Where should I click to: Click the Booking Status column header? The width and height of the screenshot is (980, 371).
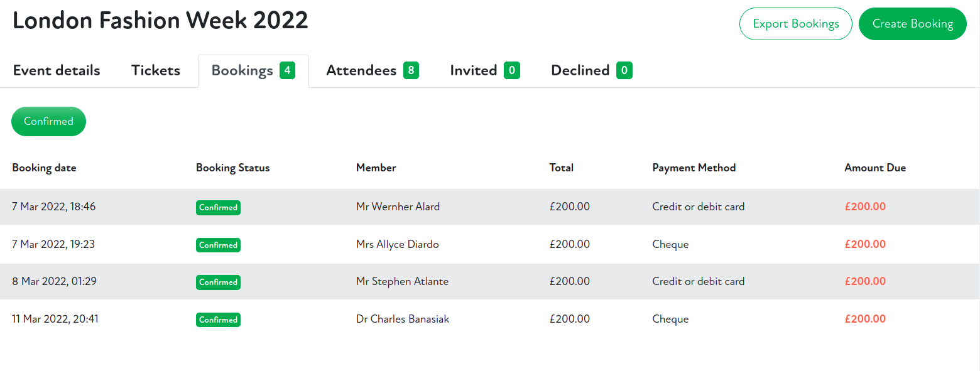(232, 168)
